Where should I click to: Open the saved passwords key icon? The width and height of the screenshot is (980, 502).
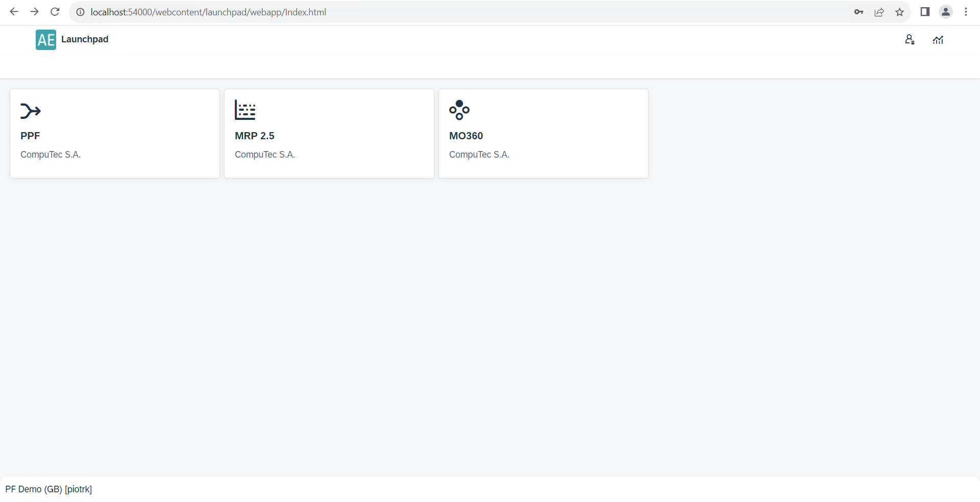859,12
